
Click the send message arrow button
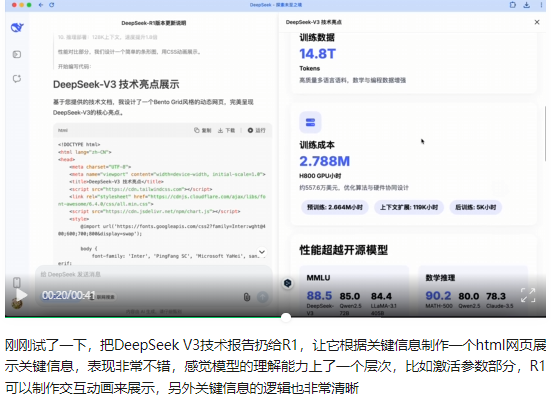(x=262, y=297)
